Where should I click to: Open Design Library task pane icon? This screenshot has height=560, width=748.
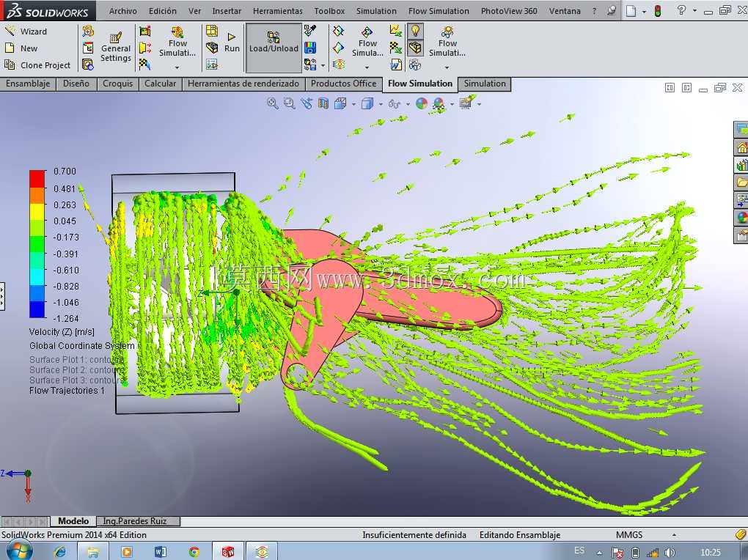741,165
